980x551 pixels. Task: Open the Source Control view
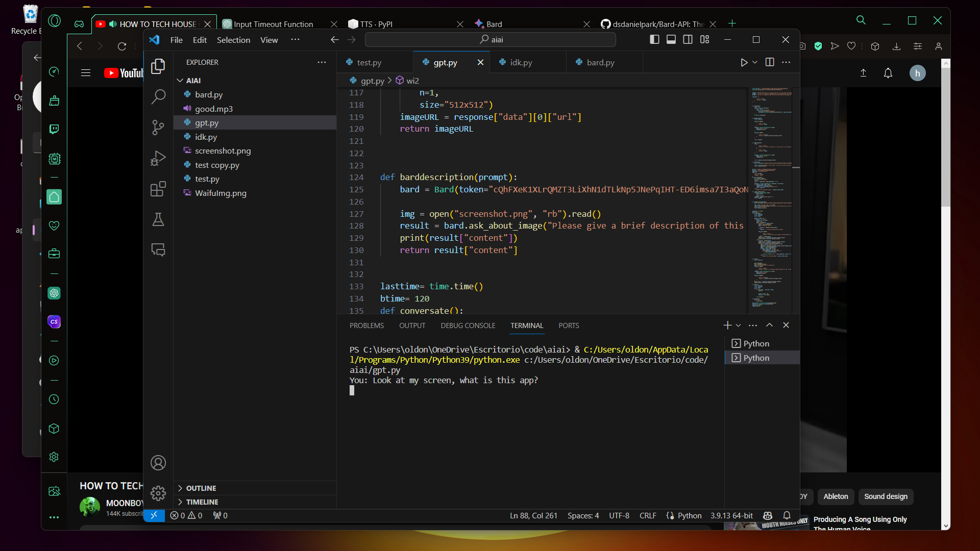[158, 127]
